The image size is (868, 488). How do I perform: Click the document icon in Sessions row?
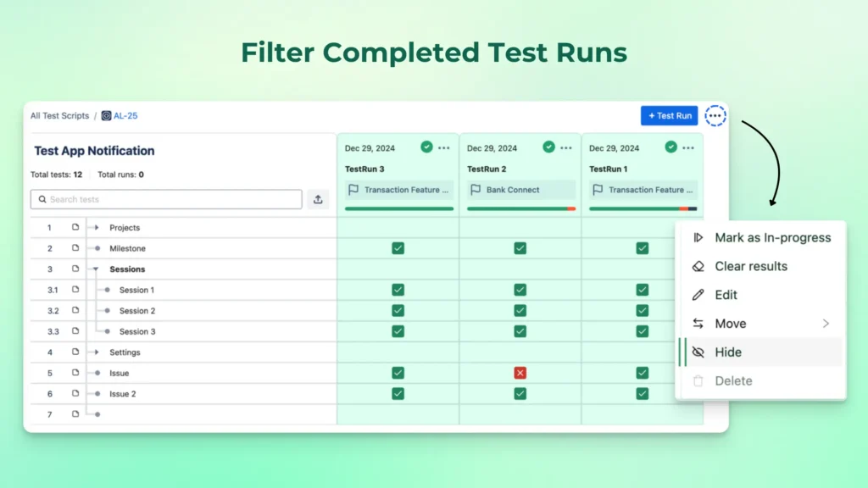75,269
